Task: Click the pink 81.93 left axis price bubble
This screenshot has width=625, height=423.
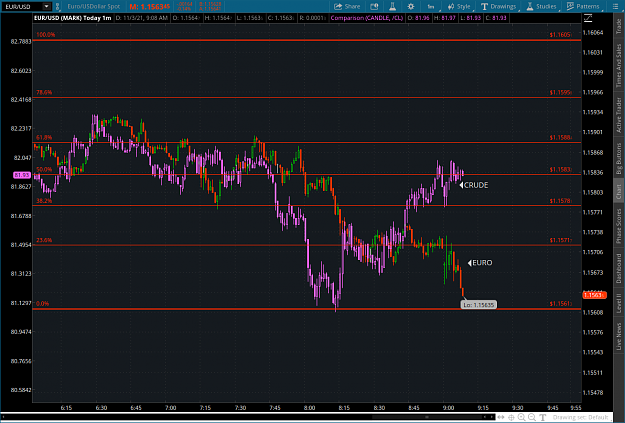Action: click(22, 175)
